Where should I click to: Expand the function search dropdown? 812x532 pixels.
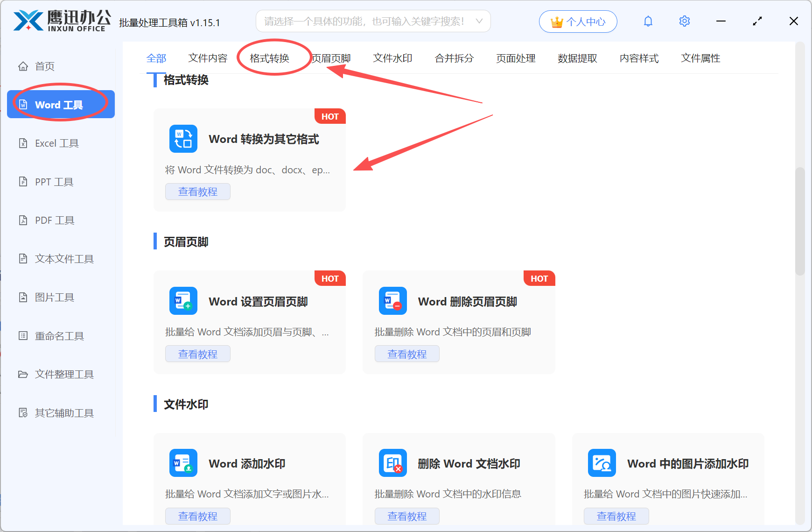tap(479, 21)
